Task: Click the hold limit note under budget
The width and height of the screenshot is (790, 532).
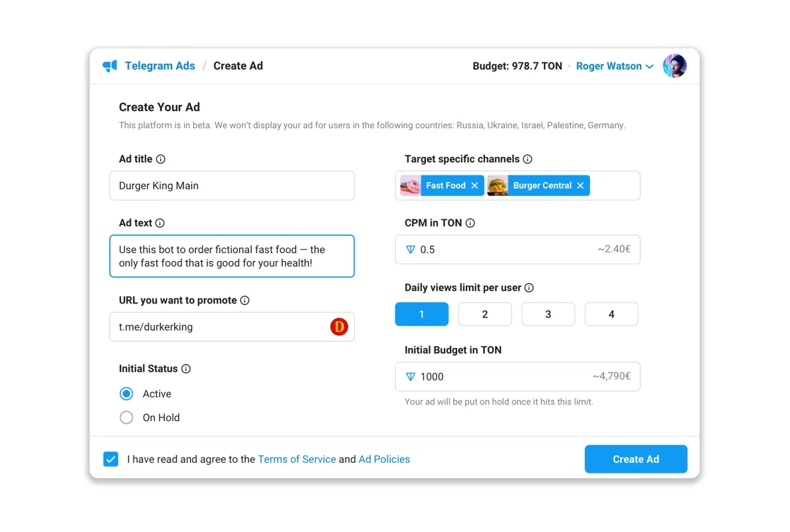Action: [x=499, y=402]
